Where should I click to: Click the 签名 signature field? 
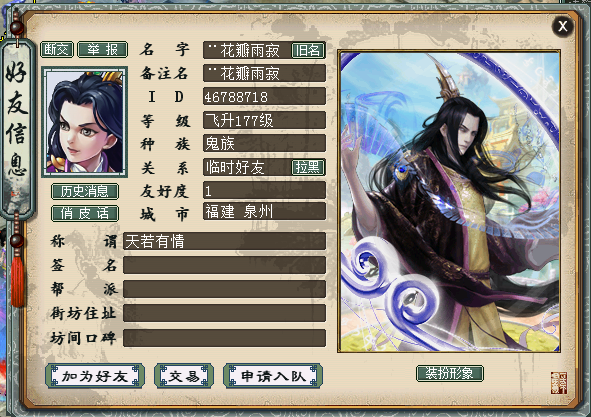(x=224, y=265)
